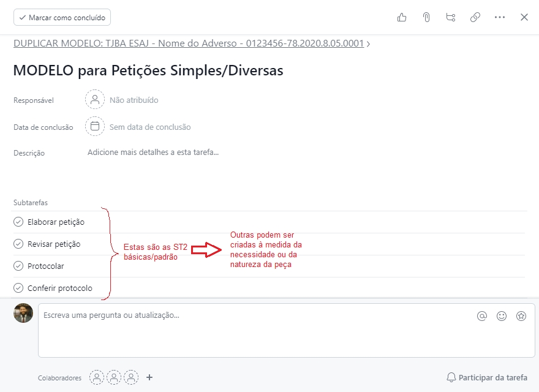
Task: Open parent task DUPLICAR MODELO breadcrumb link
Action: tap(189, 43)
